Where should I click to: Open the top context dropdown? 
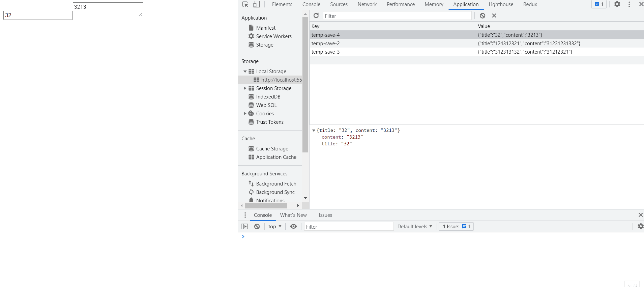(275, 227)
